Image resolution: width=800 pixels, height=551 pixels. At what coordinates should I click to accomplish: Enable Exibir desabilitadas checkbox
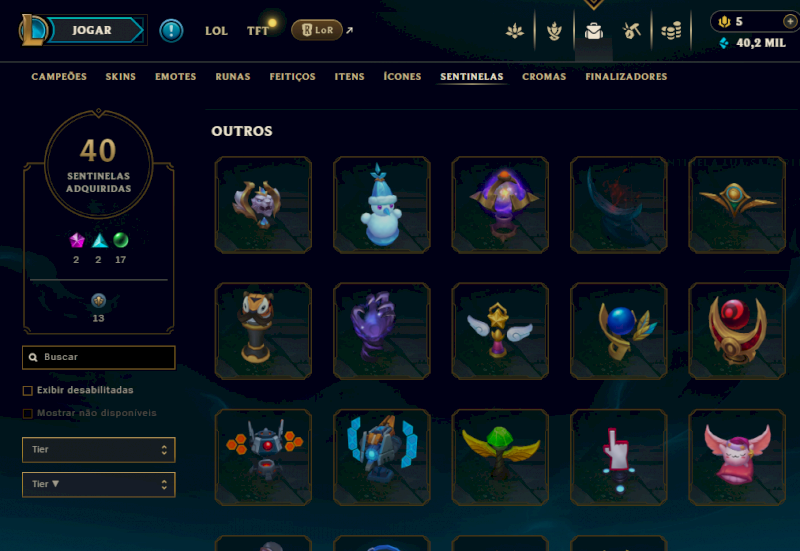(28, 391)
